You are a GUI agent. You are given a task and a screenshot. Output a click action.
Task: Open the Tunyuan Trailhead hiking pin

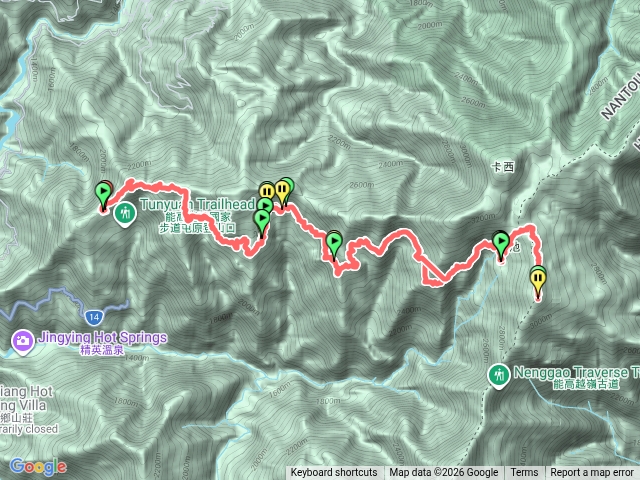[x=125, y=215]
